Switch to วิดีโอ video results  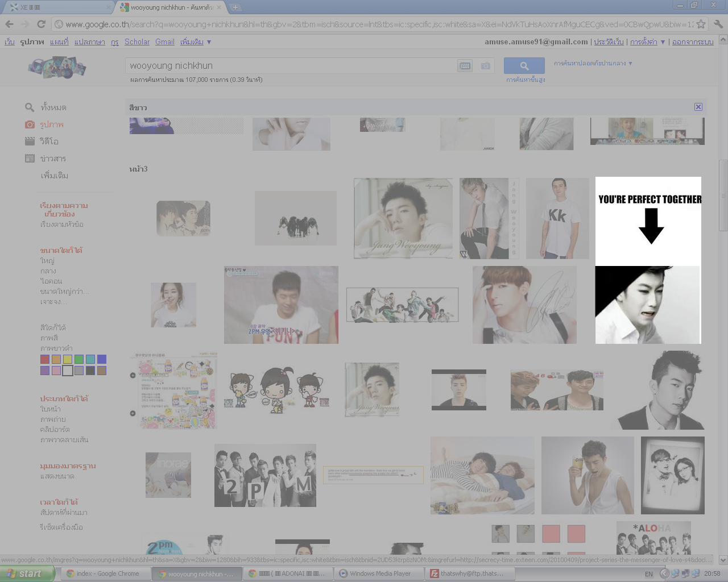tap(49, 142)
